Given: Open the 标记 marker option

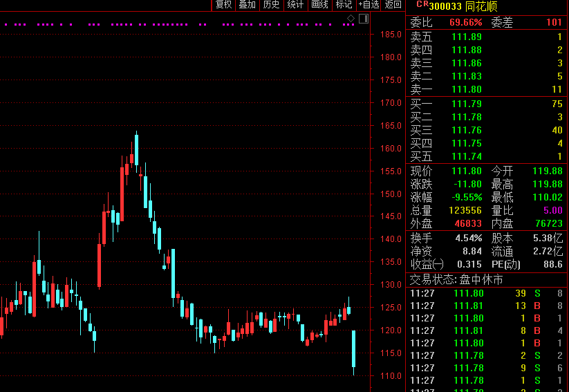Looking at the screenshot, I should click(344, 5).
